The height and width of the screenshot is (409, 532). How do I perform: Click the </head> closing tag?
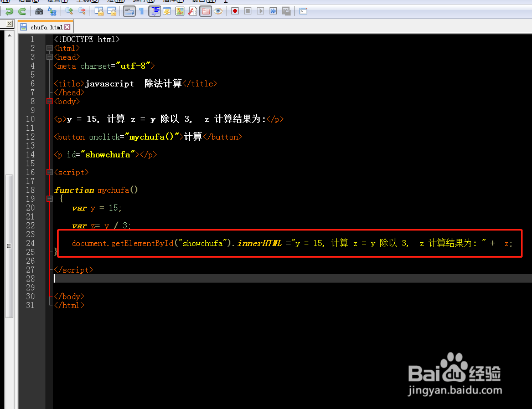(x=69, y=93)
